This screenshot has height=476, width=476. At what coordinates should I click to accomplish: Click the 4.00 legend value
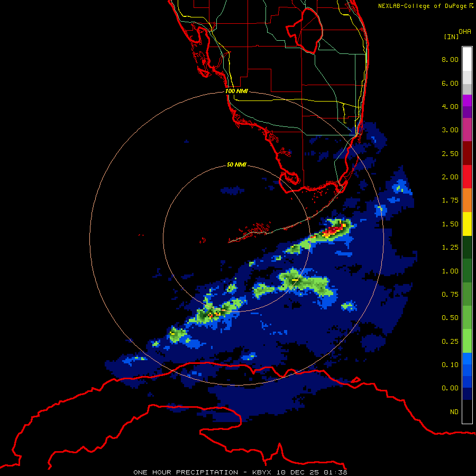tap(450, 106)
